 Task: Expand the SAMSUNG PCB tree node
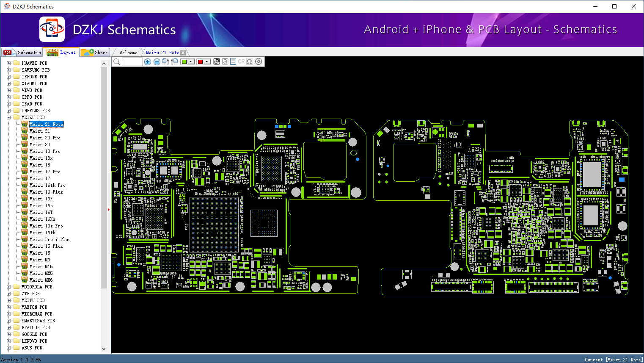pos(8,70)
